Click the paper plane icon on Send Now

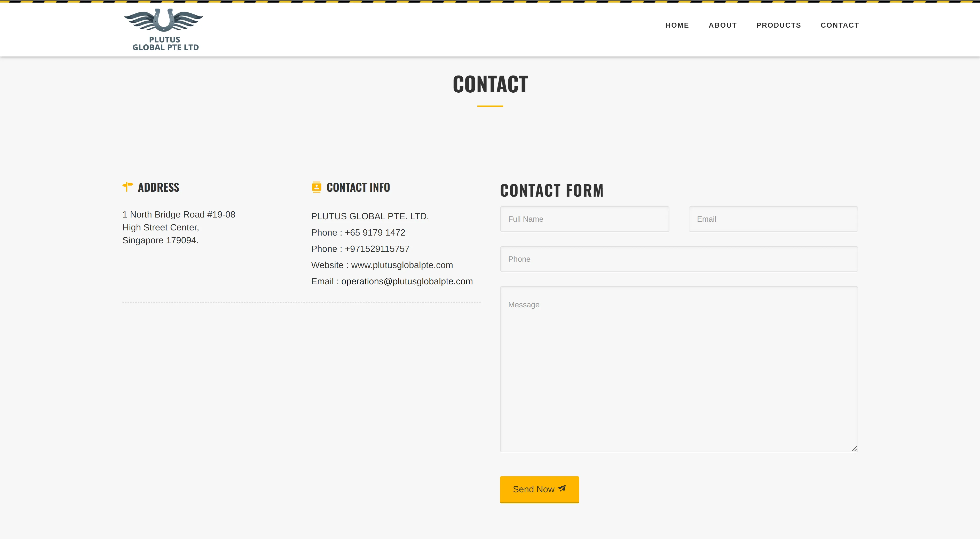tap(562, 488)
